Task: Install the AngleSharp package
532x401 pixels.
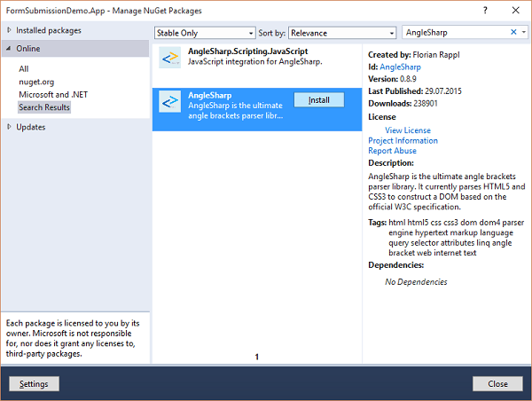Action: click(318, 100)
